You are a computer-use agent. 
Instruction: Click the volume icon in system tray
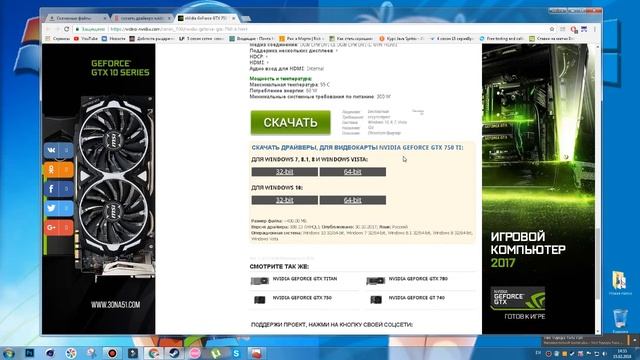[604, 354]
